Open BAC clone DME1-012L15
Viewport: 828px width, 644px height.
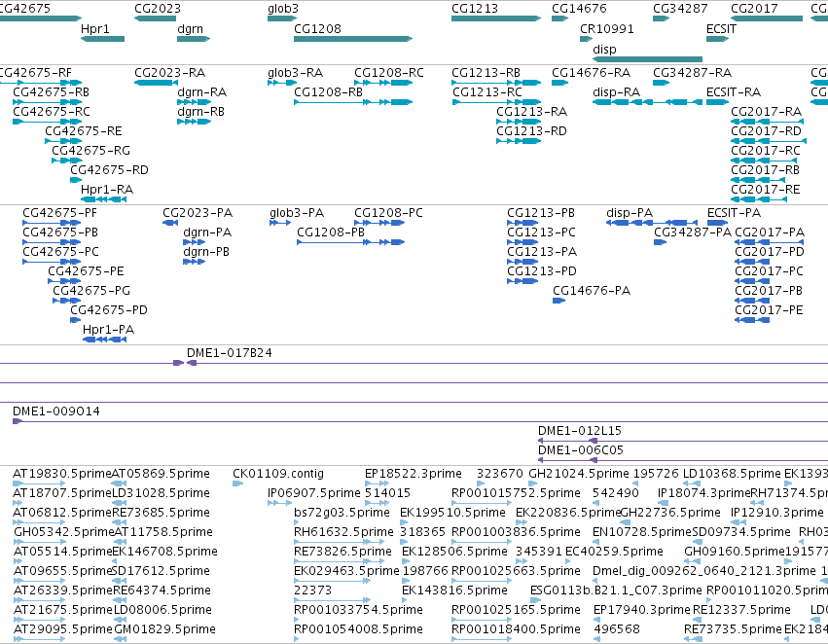(579, 431)
